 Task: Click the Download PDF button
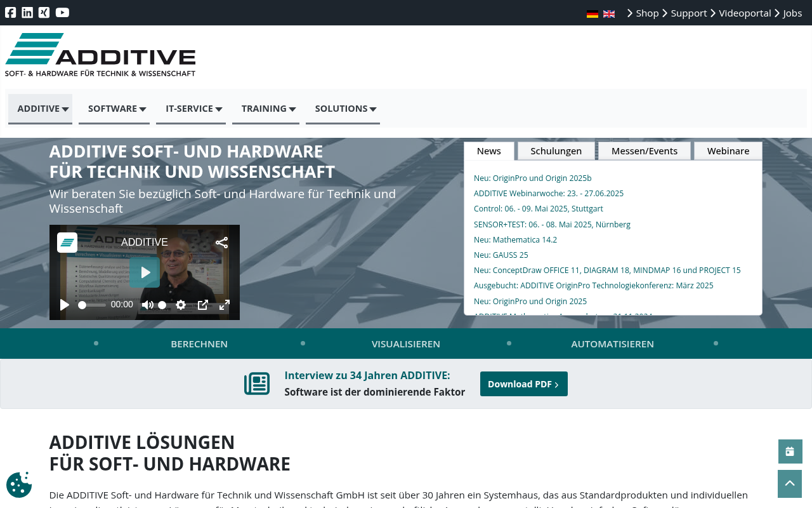tap(524, 384)
